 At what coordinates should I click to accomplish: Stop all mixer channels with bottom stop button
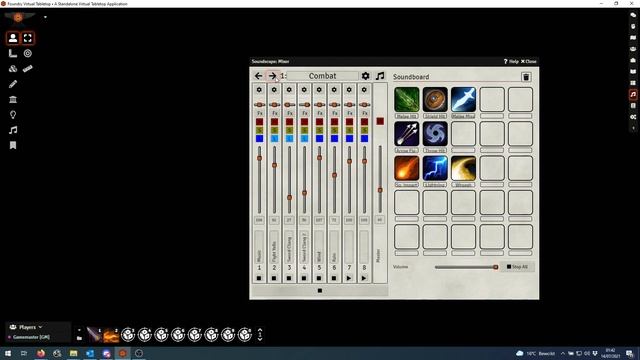click(320, 291)
